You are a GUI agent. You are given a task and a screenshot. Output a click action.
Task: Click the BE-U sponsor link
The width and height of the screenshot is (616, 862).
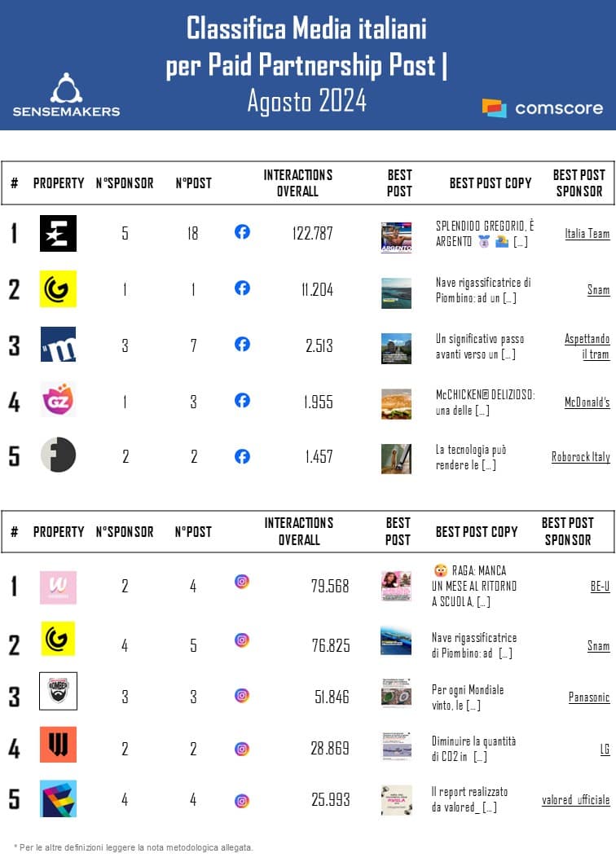599,587
